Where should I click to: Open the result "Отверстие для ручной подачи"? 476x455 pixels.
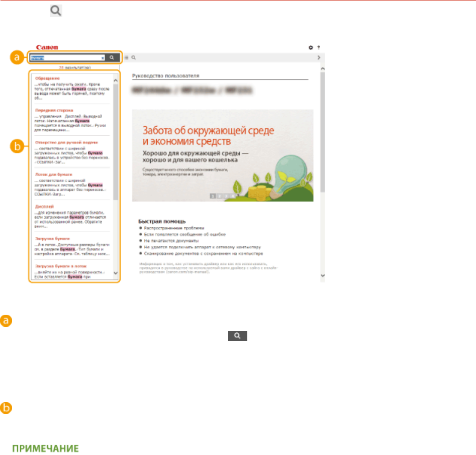coord(66,142)
